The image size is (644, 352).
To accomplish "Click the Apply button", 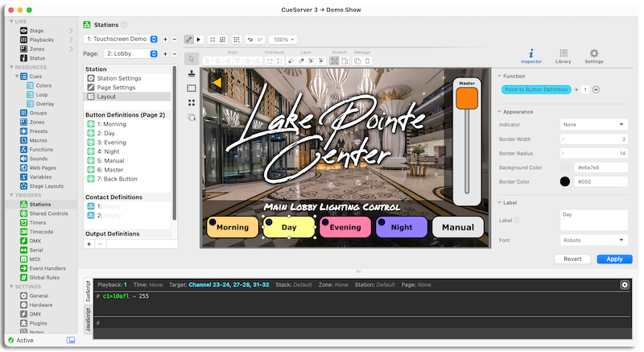I will pyautogui.click(x=614, y=259).
